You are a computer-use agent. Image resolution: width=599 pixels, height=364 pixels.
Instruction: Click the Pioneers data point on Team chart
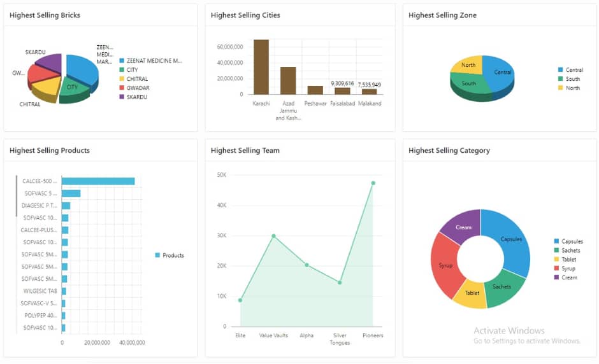point(373,183)
